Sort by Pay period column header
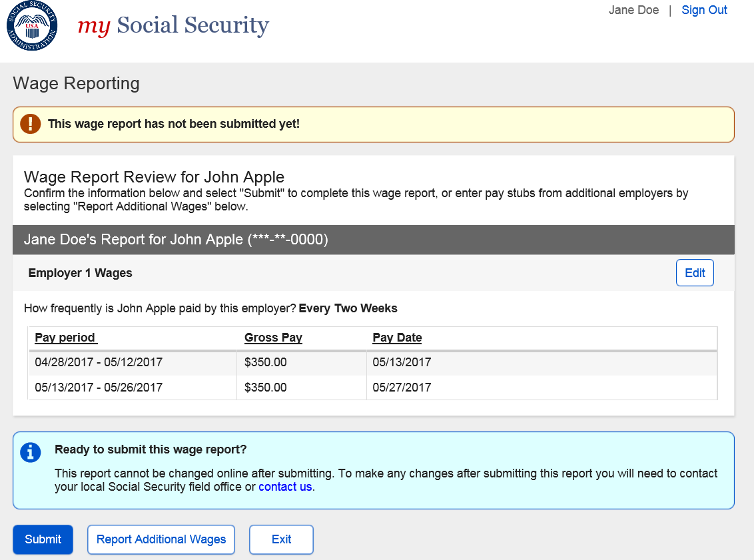This screenshot has width=754, height=560. pyautogui.click(x=65, y=338)
